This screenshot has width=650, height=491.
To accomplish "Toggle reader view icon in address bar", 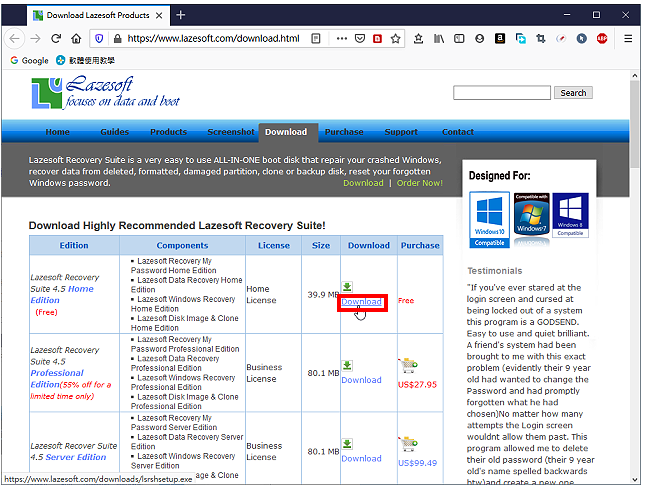I will click(316, 39).
